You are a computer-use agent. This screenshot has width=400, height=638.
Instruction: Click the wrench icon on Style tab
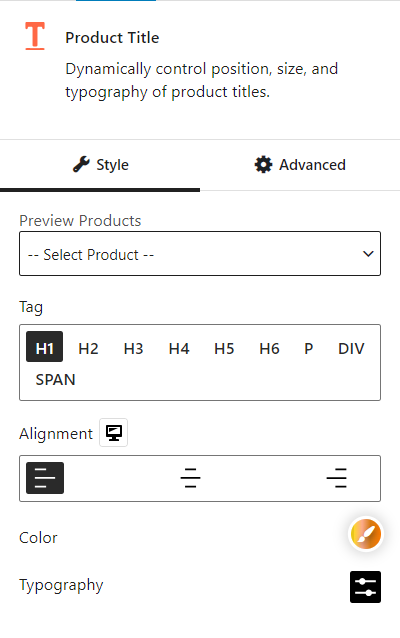(x=81, y=164)
